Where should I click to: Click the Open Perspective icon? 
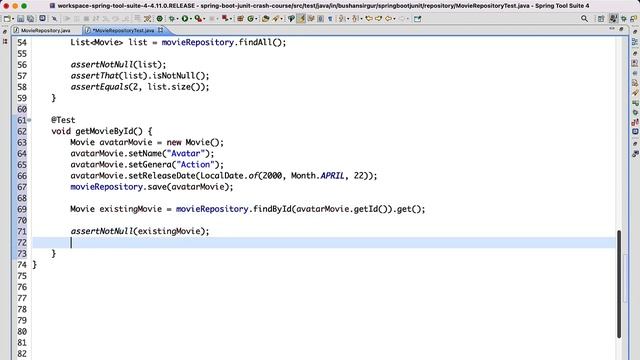pyautogui.click(x=601, y=19)
